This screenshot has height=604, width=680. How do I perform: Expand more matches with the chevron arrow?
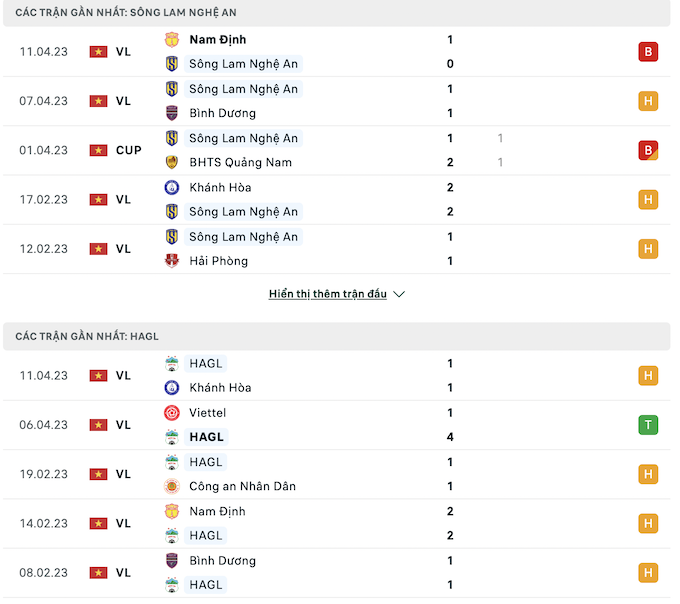399,295
